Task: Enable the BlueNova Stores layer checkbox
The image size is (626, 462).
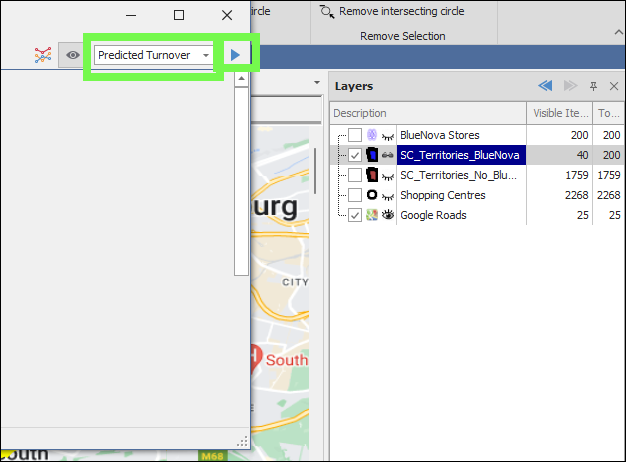Action: click(x=355, y=135)
